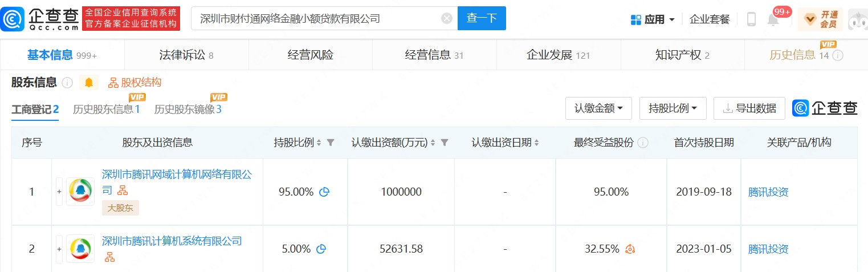Switch to 知识产权 tab

(682, 55)
